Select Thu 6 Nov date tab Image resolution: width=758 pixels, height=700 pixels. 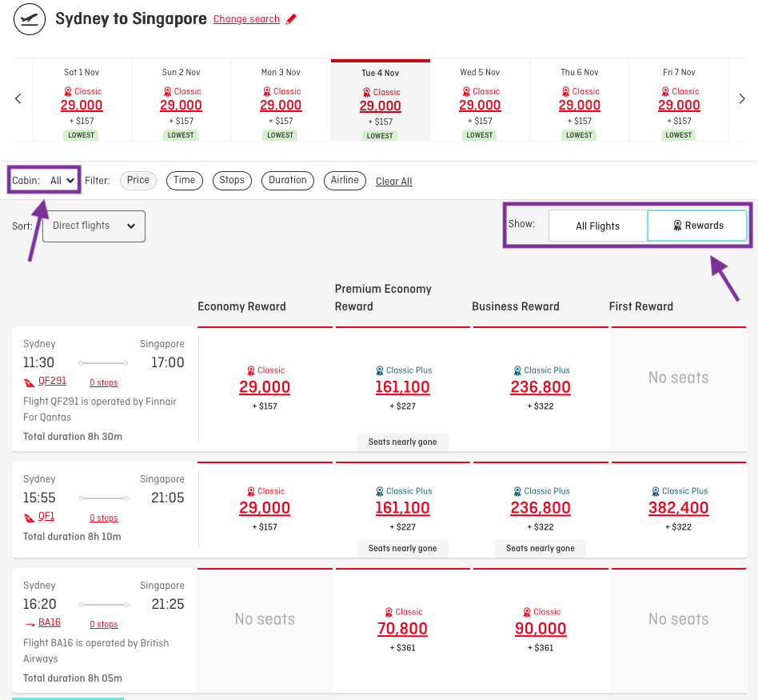point(580,100)
